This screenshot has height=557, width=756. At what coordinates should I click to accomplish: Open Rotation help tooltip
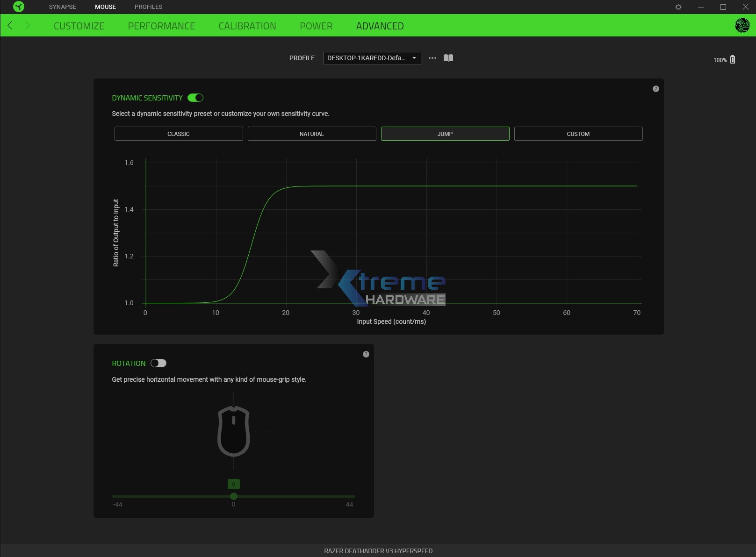[366, 354]
